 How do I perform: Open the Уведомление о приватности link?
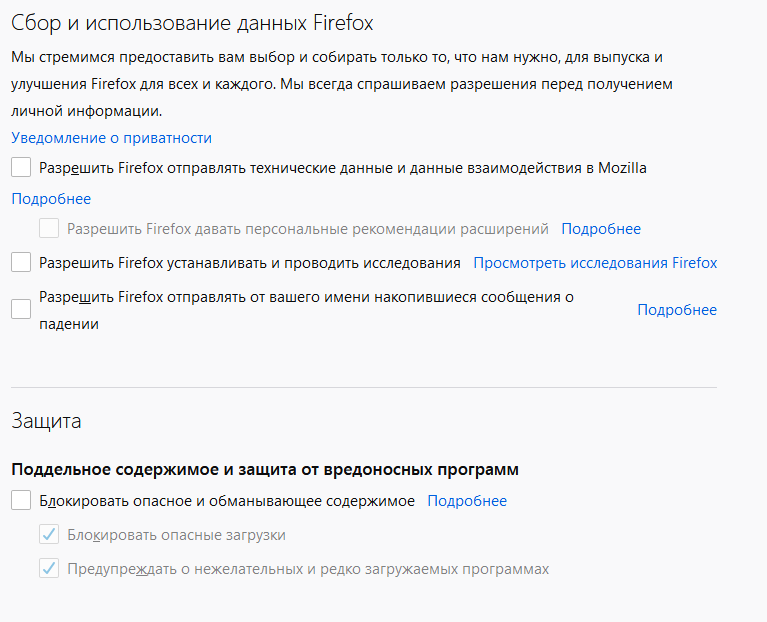tap(112, 138)
